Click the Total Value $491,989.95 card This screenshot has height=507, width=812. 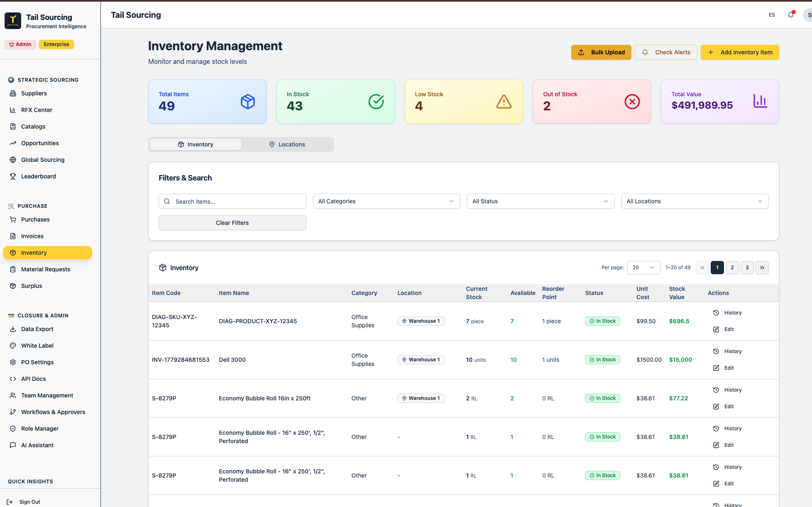pos(720,102)
